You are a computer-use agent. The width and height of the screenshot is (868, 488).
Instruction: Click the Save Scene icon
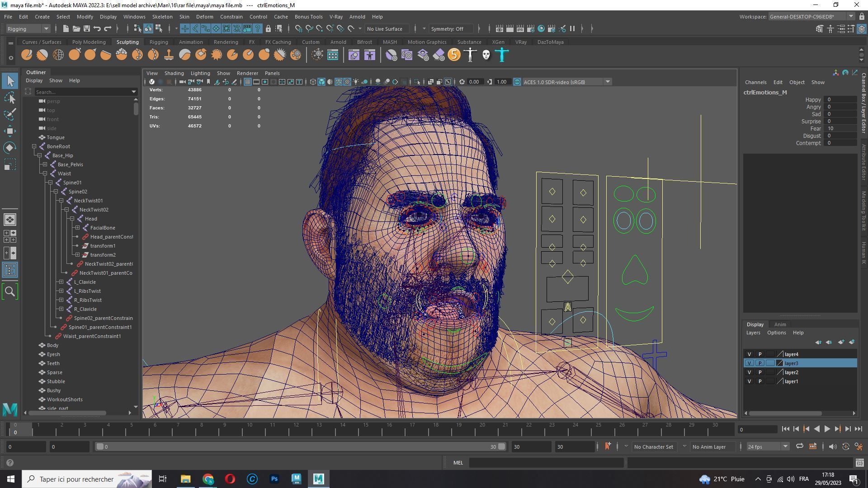[86, 28]
